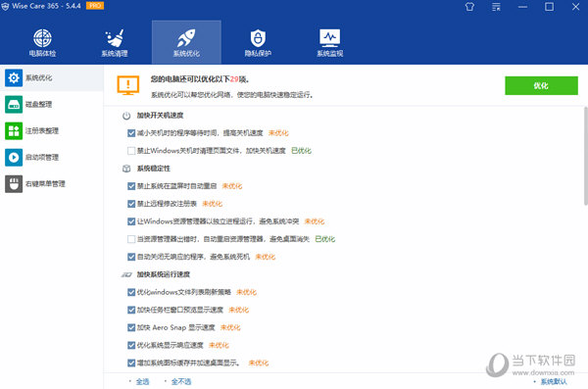Click the orange warning monitor icon

[x=127, y=85]
